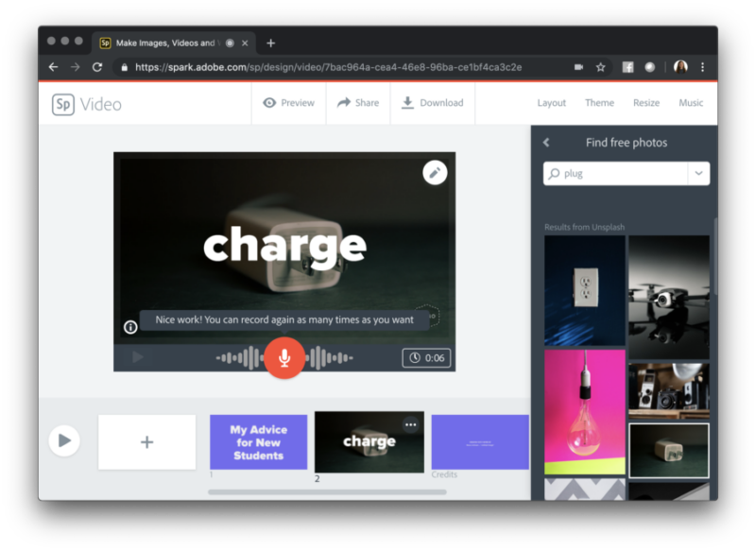Select the pink light bulb photo
Viewport: 756px width, 551px height.
point(584,412)
